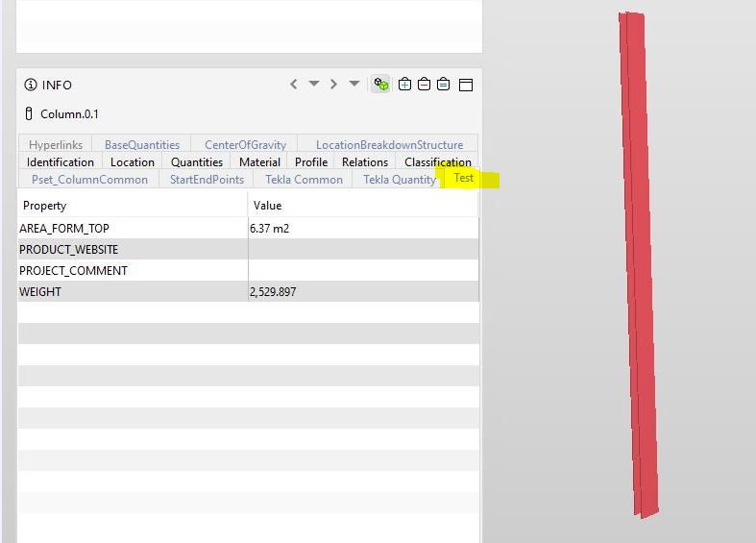
Task: Go back with the left chevron arrow
Action: pos(294,85)
